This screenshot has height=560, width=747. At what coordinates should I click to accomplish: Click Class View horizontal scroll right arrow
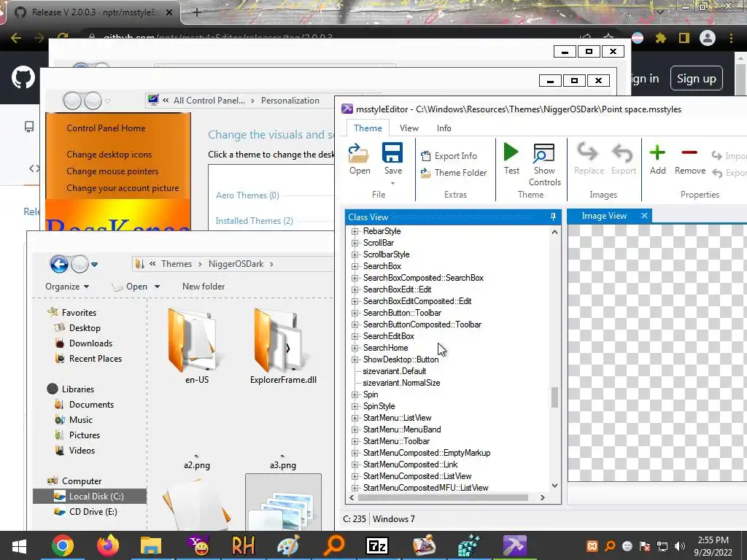542,497
